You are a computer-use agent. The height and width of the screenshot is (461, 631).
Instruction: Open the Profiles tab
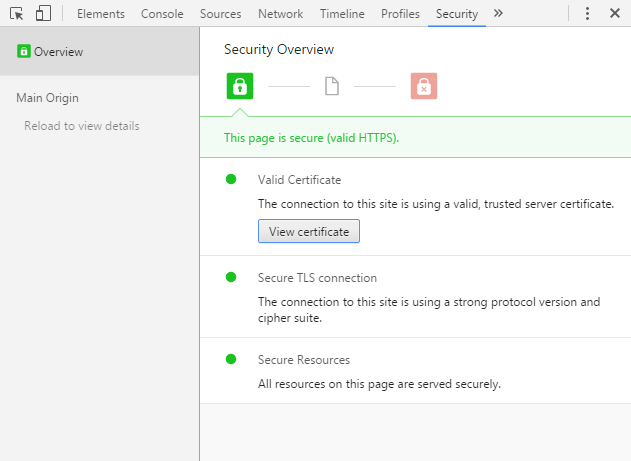(400, 14)
